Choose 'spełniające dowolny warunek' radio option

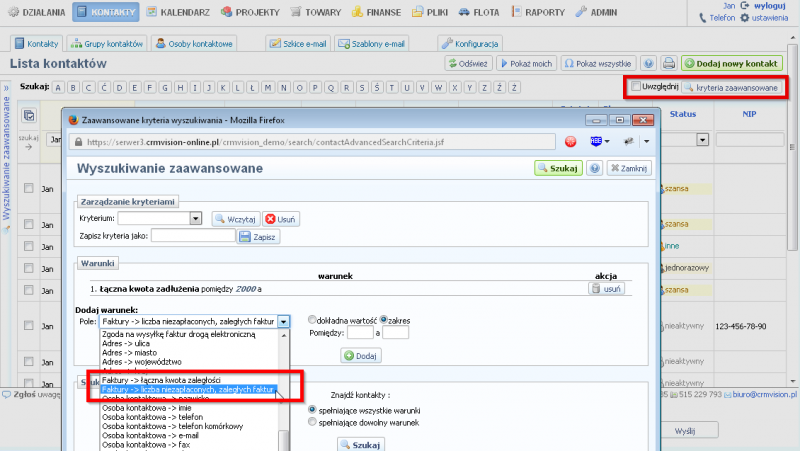313,422
